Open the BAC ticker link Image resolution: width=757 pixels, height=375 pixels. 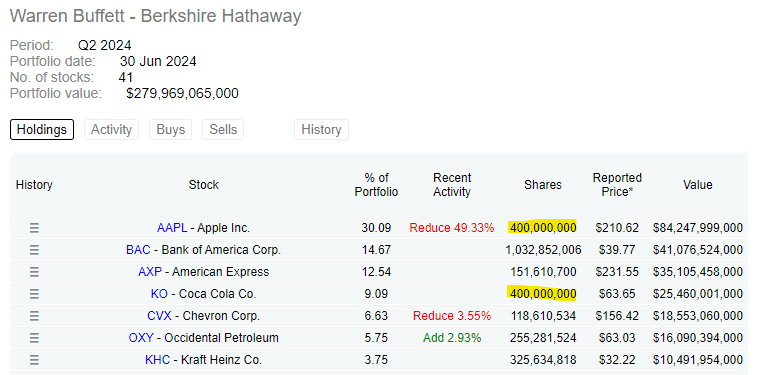pos(138,250)
